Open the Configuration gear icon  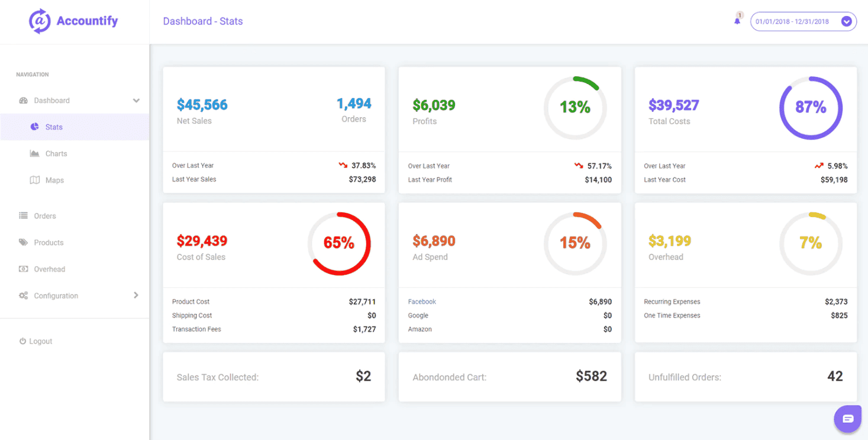(22, 295)
